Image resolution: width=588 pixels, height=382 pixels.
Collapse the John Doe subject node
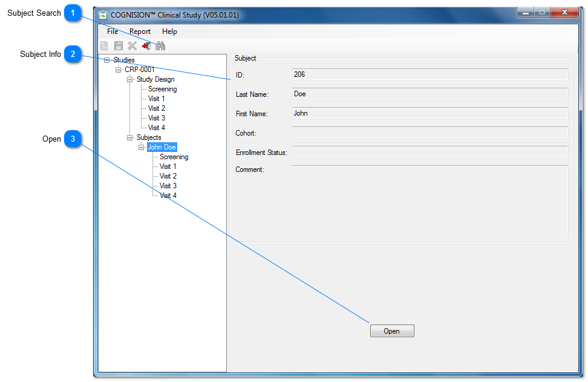(x=142, y=147)
